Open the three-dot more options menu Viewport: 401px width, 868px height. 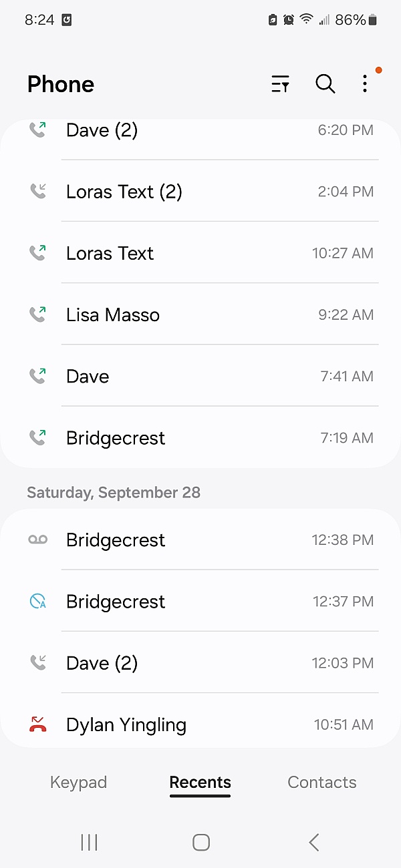[x=365, y=84]
